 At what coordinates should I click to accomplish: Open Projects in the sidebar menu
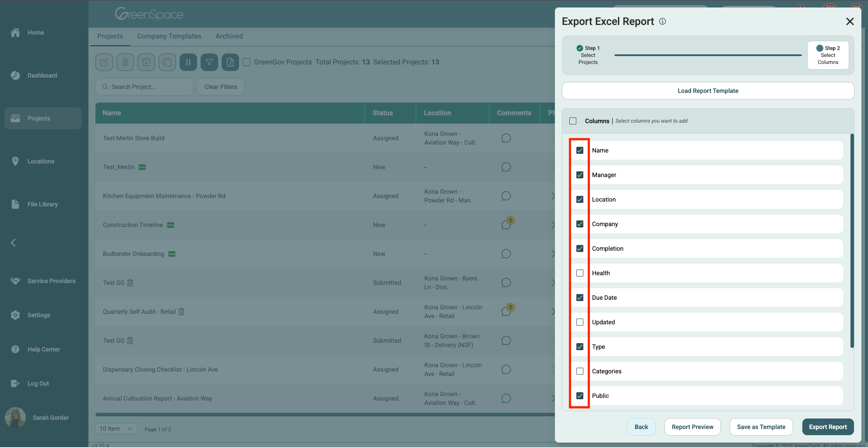tap(43, 118)
